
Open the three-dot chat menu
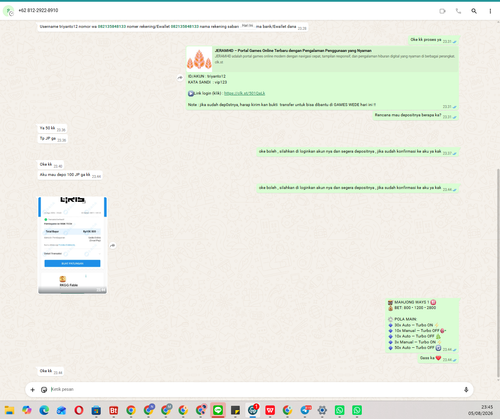click(x=490, y=11)
